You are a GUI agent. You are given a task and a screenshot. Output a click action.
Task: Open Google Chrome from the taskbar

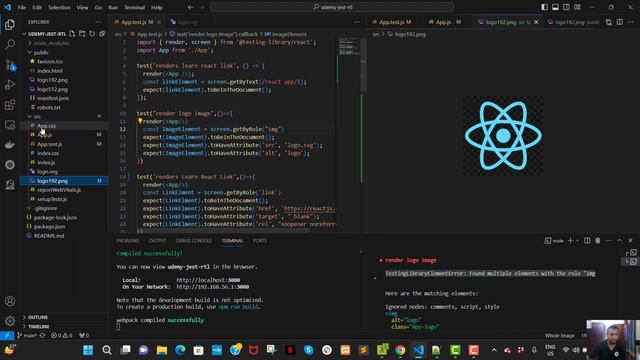(400, 350)
